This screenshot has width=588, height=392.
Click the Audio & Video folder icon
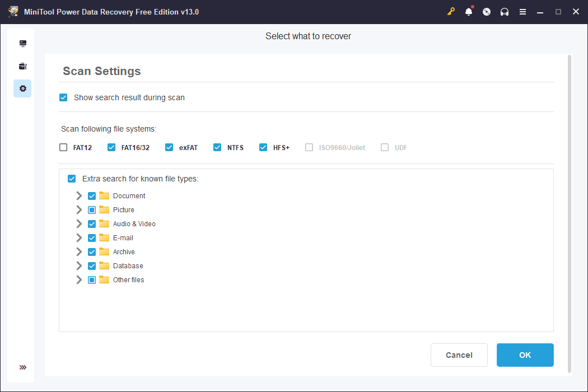coord(104,223)
